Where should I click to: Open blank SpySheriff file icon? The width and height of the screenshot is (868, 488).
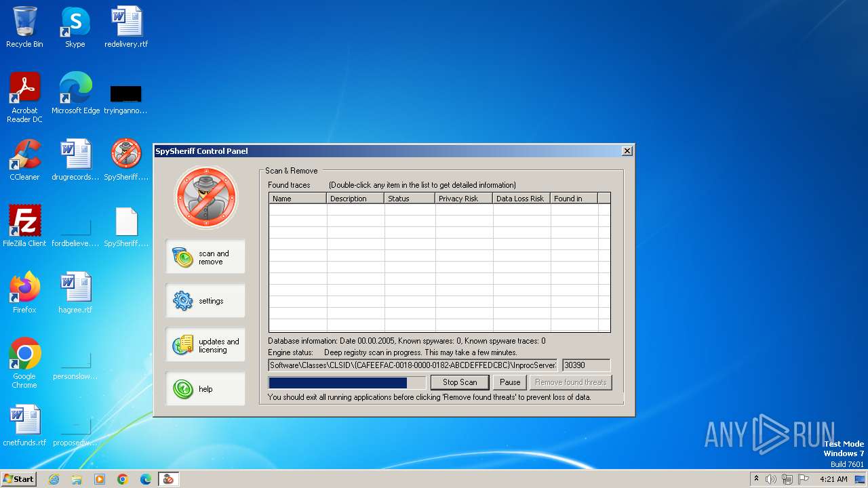point(126,226)
